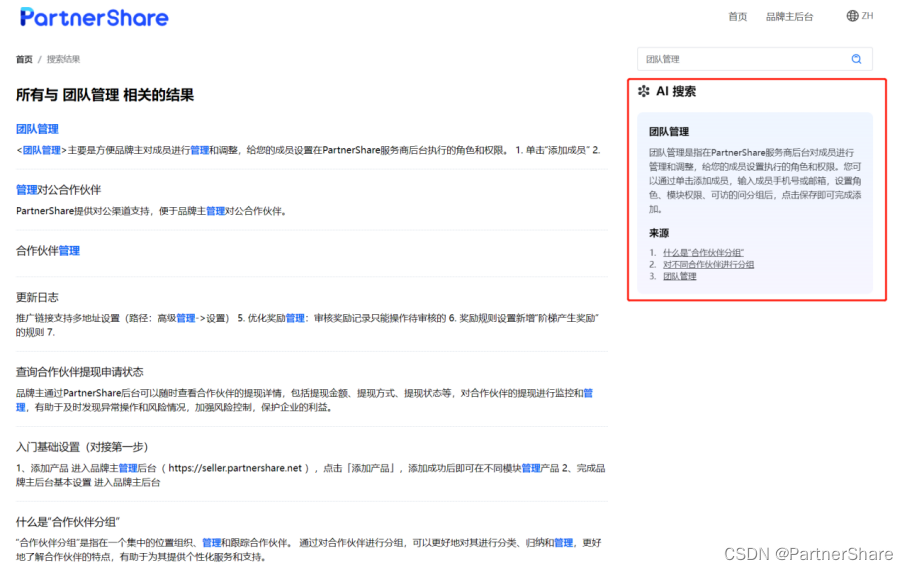This screenshot has height=570, width=908.
Task: Click the PartnerShare logo
Action: tap(94, 17)
